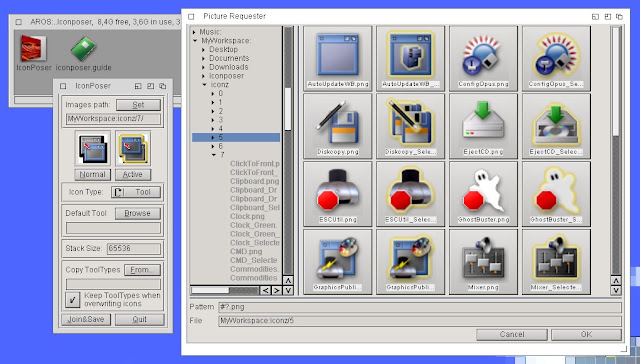Click the tree vertical scrollbar thumb
The width and height of the screenshot is (640, 364).
(x=288, y=109)
